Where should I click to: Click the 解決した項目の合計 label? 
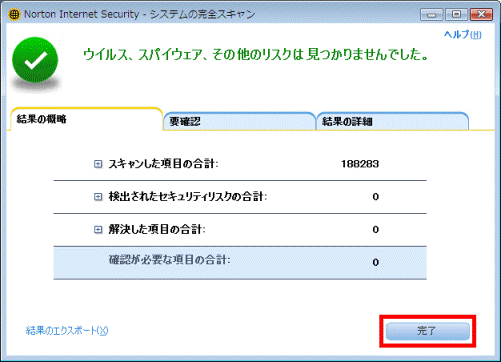[x=157, y=229]
